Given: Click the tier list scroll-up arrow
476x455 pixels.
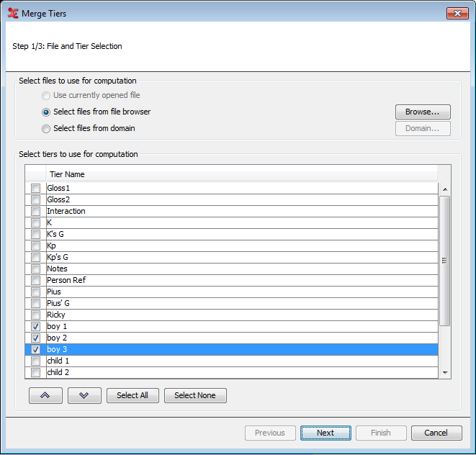Looking at the screenshot, I should [445, 189].
